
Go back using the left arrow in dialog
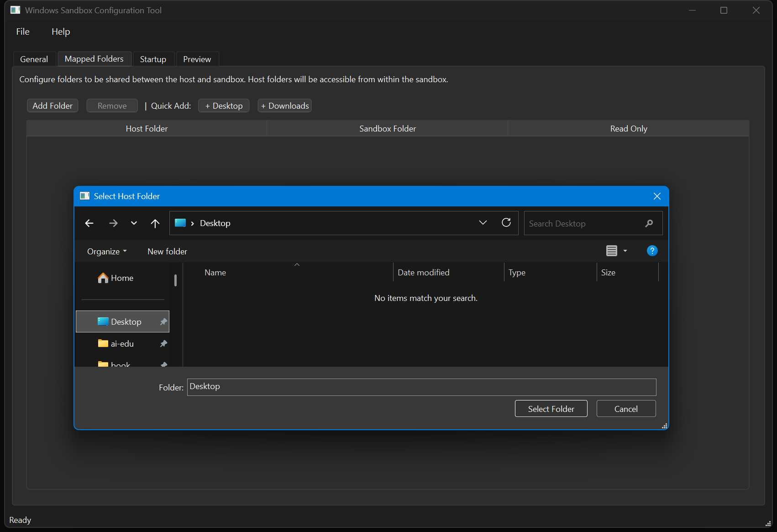pyautogui.click(x=89, y=223)
